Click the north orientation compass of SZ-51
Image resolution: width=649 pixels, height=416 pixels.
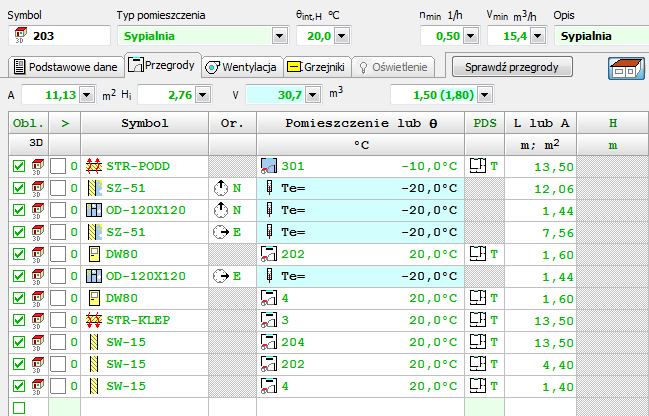pos(221,188)
